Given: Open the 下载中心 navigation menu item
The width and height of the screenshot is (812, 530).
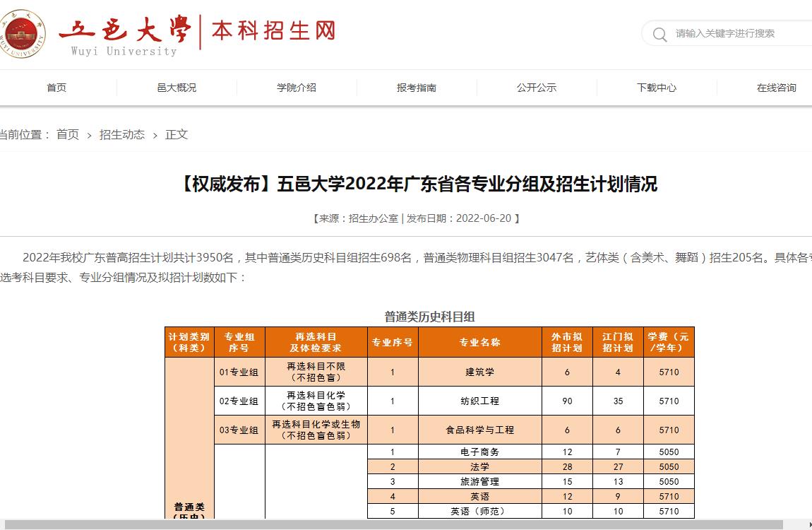Looking at the screenshot, I should point(657,88).
